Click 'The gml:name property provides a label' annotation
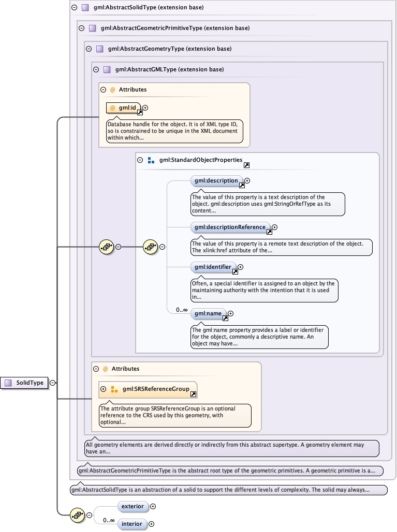Viewport: 397px width, 532px height. point(259,337)
